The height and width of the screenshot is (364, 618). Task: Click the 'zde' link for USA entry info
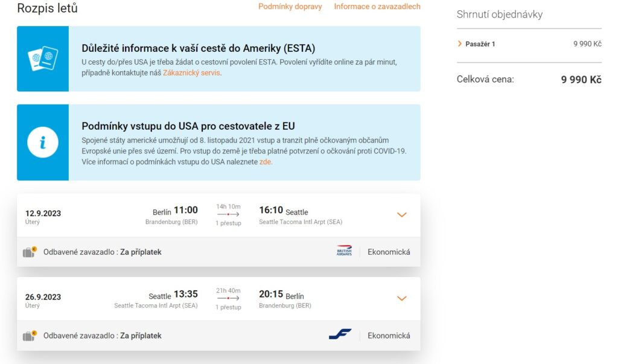(266, 162)
